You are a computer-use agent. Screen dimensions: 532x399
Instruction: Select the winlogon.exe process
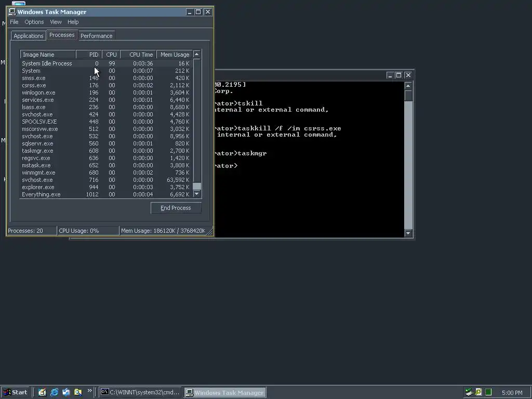[106, 92]
